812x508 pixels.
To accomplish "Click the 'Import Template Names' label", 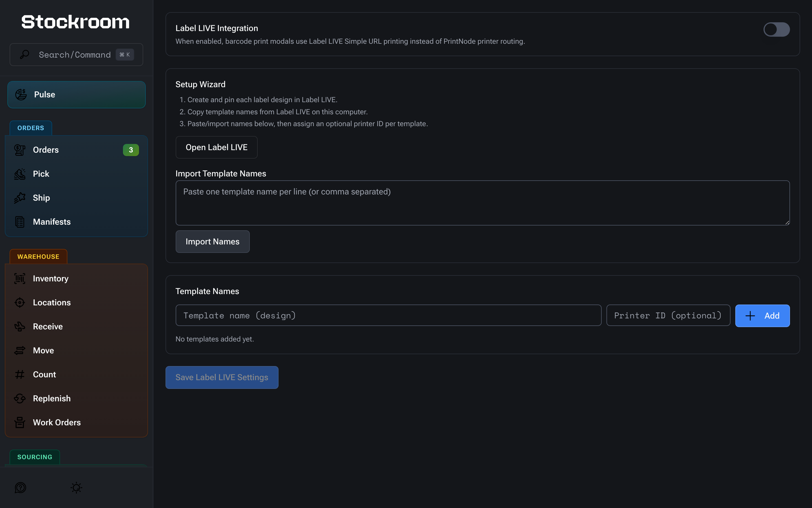I will (221, 174).
